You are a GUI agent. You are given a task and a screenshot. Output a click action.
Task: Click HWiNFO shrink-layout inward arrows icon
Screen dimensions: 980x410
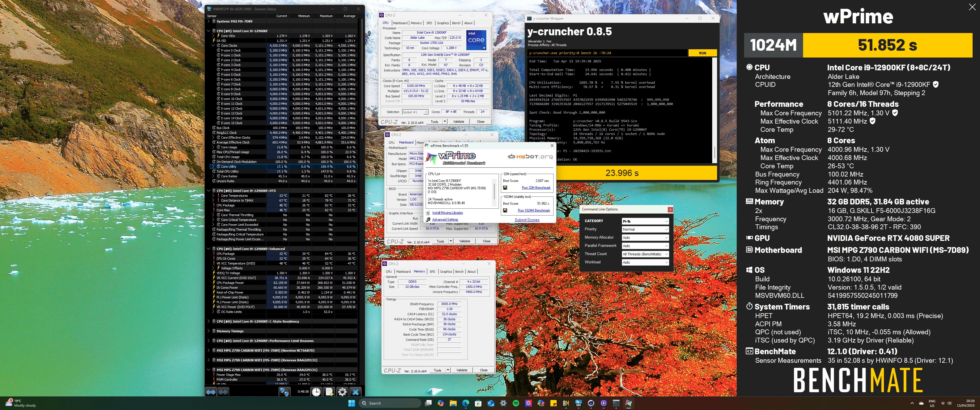223,392
